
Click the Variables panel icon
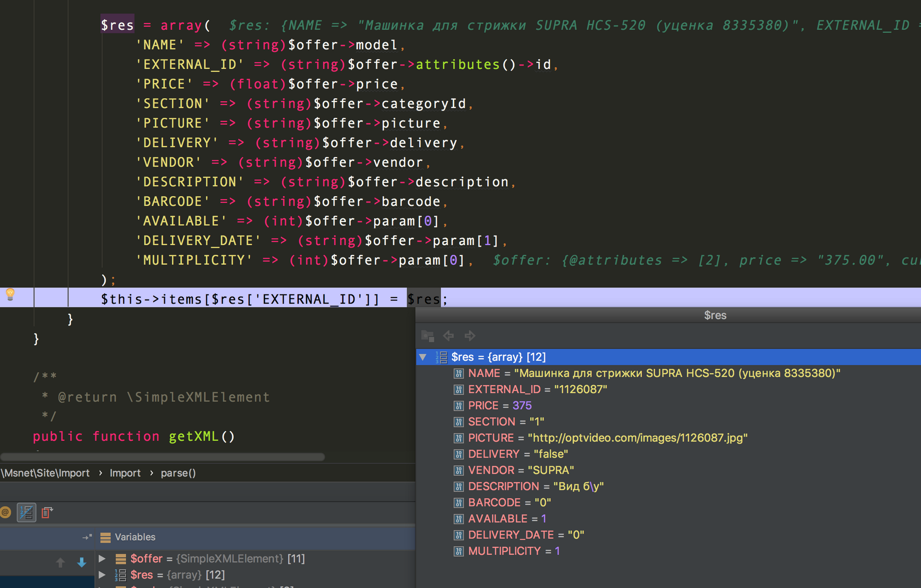(x=106, y=537)
